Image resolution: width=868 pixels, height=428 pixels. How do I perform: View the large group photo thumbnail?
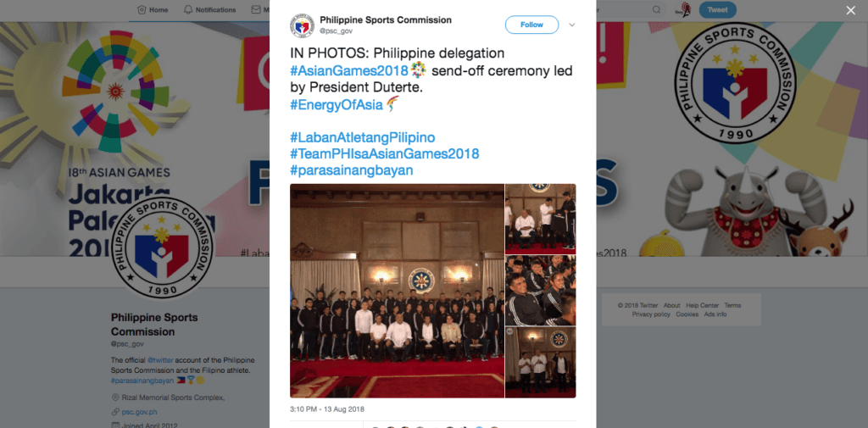click(397, 291)
